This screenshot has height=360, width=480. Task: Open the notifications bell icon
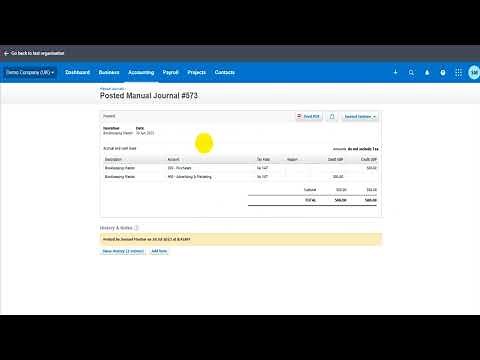click(427, 72)
